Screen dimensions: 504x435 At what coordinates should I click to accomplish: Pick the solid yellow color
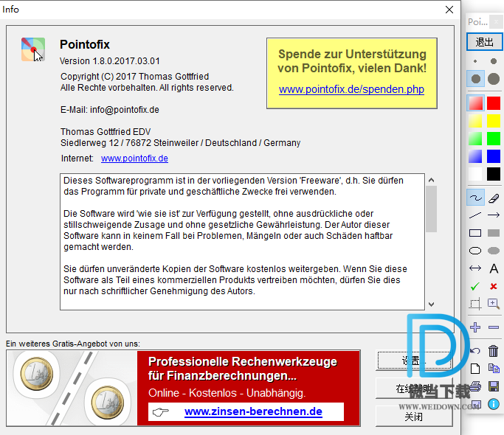click(494, 121)
